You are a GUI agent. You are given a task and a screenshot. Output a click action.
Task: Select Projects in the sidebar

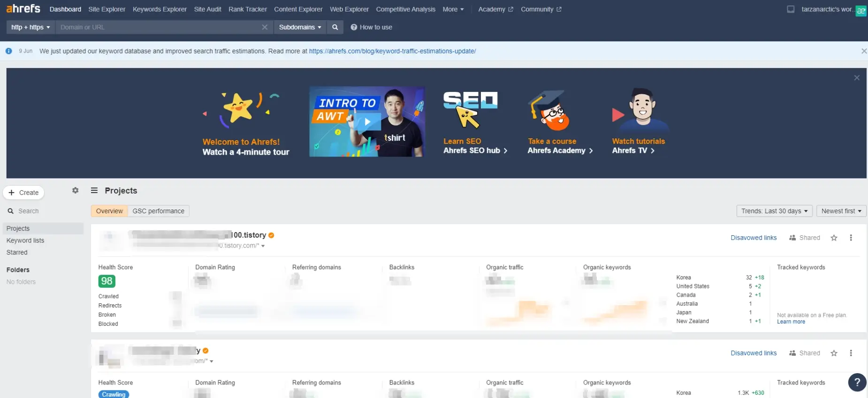(x=43, y=228)
